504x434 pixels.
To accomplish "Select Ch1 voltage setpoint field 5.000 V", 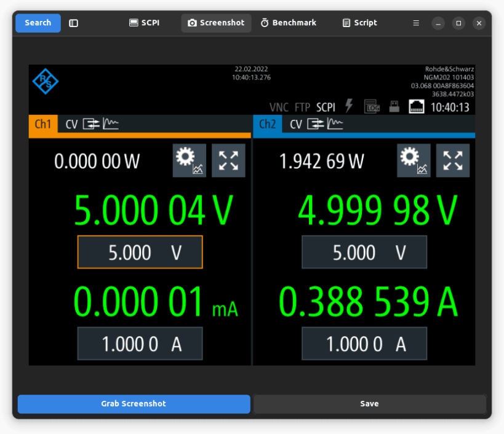I will (x=140, y=252).
